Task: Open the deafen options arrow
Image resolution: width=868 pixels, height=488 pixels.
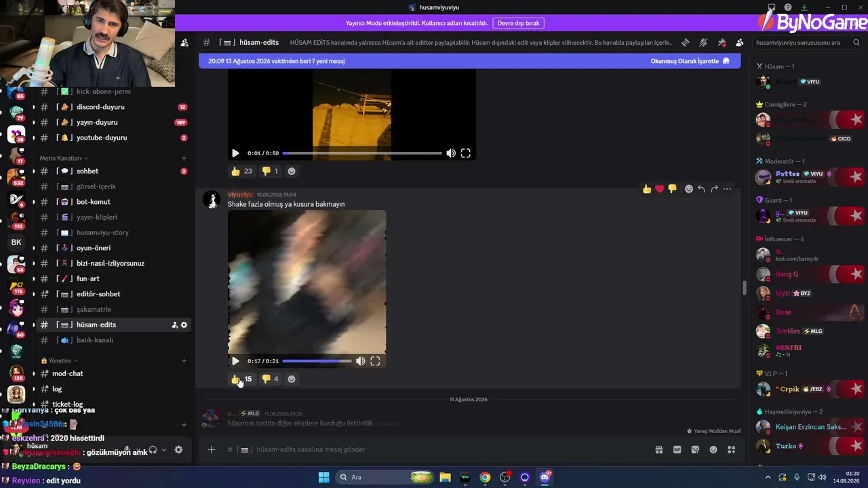Action: [163, 449]
